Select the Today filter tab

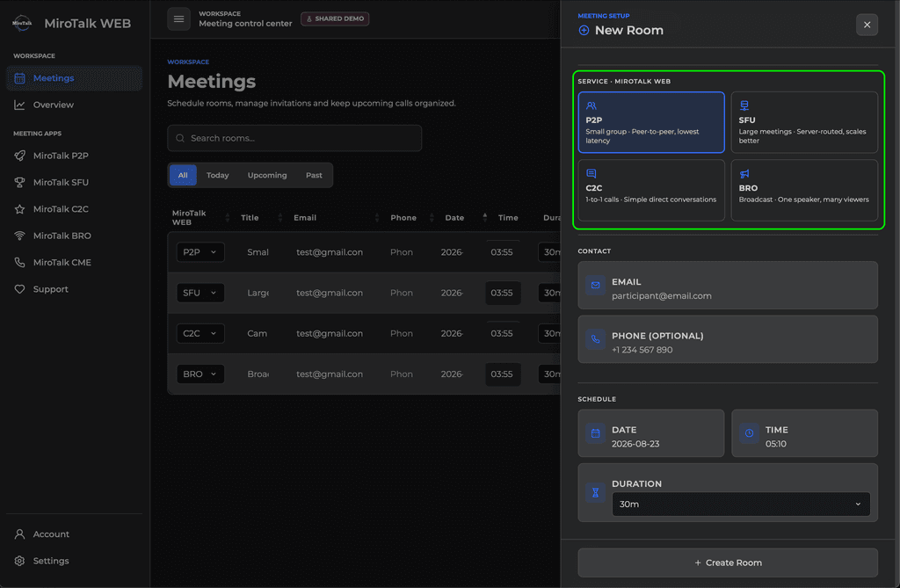[x=218, y=175]
